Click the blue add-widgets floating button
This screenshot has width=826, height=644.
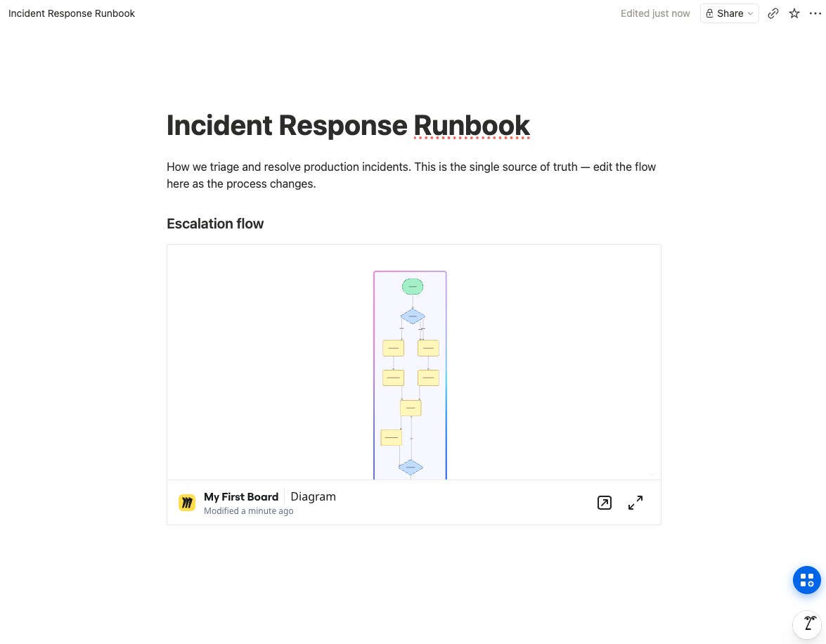(806, 580)
